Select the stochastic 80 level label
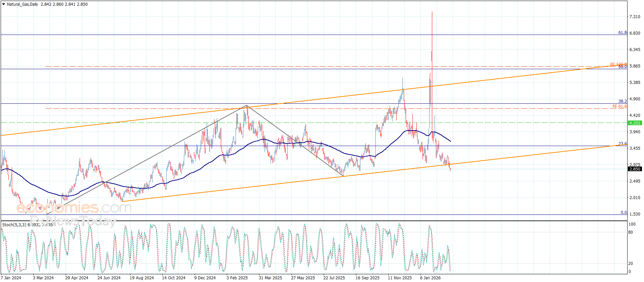644x282 pixels. [x=630, y=232]
